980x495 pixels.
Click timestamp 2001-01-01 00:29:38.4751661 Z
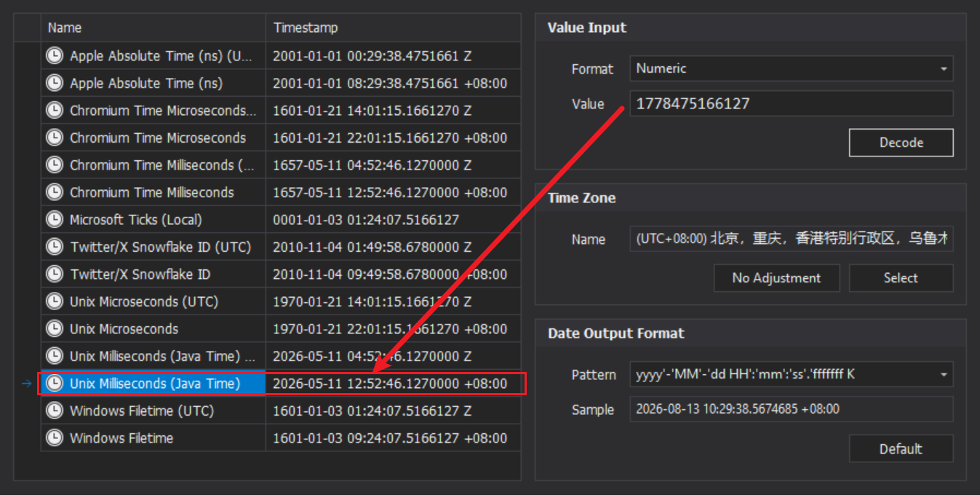[373, 55]
